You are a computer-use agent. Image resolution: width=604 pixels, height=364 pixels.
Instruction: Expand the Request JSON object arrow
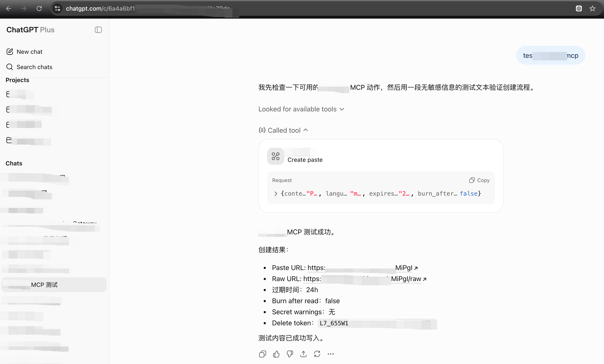tap(276, 193)
